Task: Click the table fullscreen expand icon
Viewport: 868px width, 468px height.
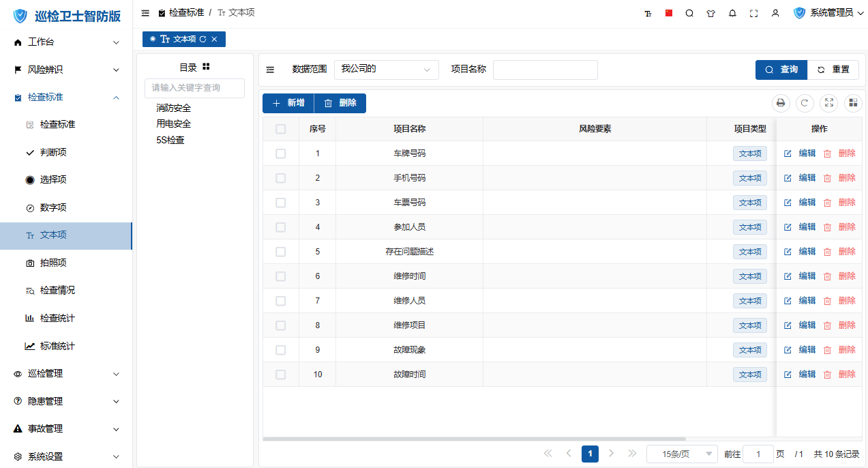Action: click(x=829, y=103)
